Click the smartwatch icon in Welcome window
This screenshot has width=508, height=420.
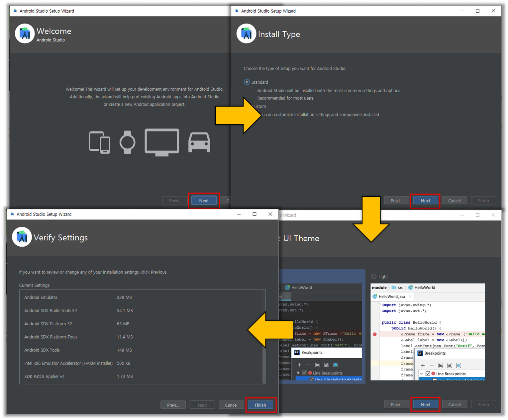[x=128, y=142]
